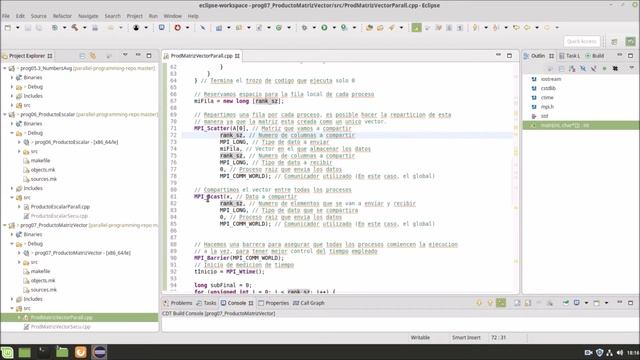The height and width of the screenshot is (360, 640).
Task: Click the red Debug launch icon
Action: click(x=178, y=28)
